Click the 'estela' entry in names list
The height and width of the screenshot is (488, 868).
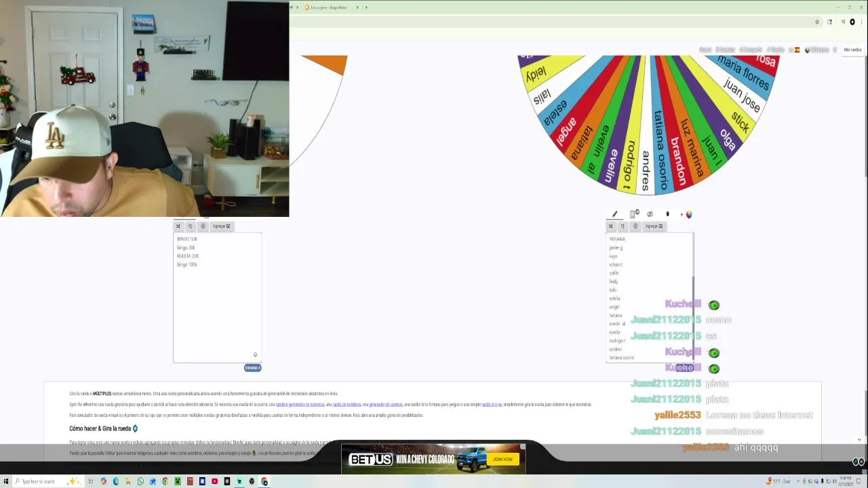(x=614, y=298)
